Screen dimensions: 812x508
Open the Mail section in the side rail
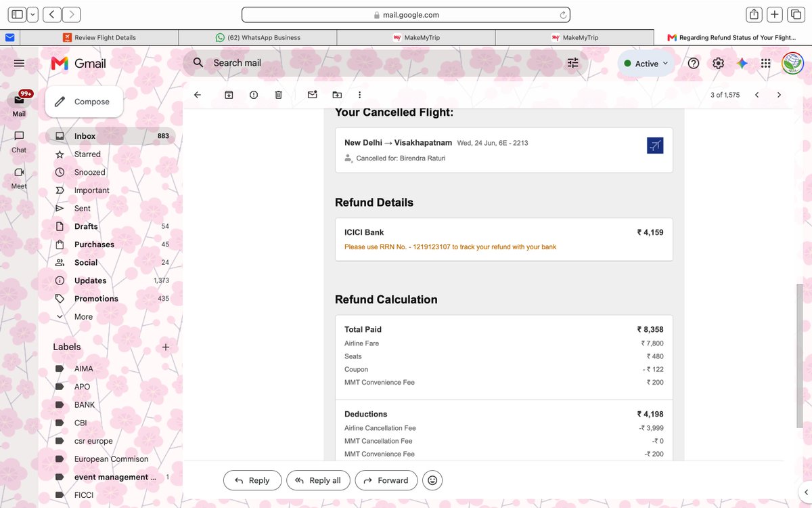[x=19, y=104]
